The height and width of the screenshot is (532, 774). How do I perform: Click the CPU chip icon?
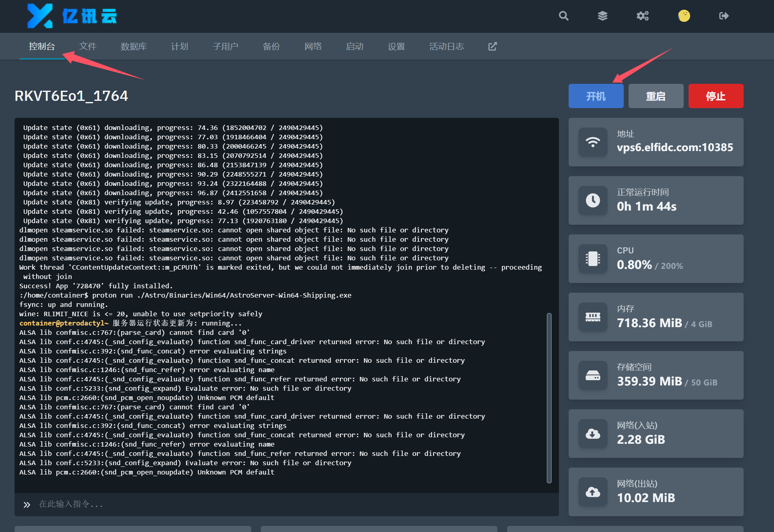tap(593, 259)
